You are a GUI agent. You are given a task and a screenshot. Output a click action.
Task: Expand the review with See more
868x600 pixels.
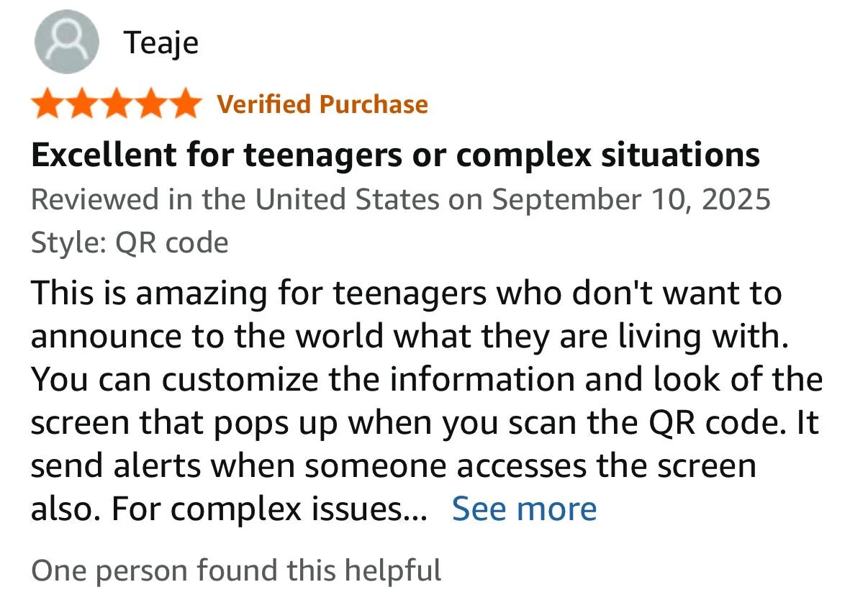pyautogui.click(x=524, y=509)
